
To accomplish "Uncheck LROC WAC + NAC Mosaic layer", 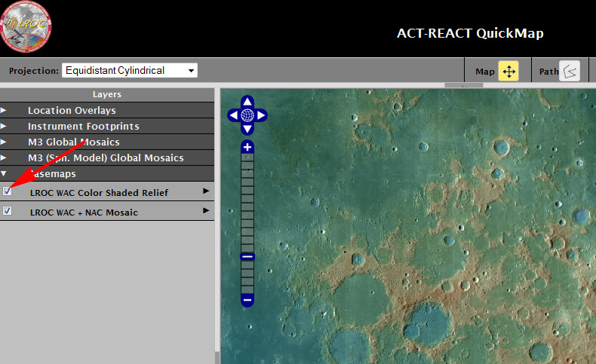I will click(x=8, y=211).
